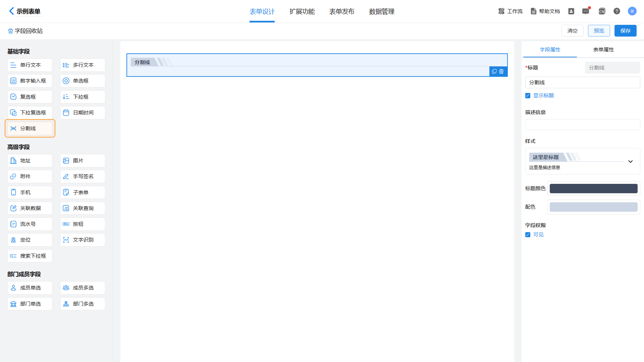644x362 pixels.
Task: Add an 图片 image field
Action: pos(83,161)
